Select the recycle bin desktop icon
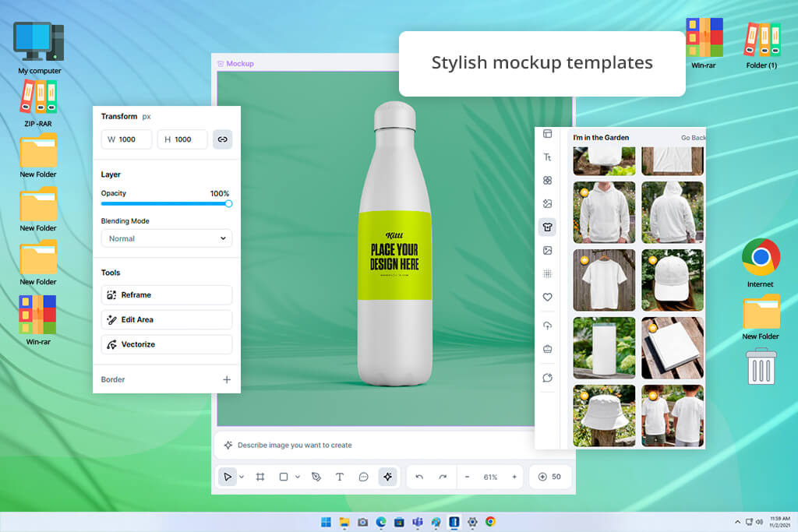This screenshot has height=532, width=798. [761, 366]
